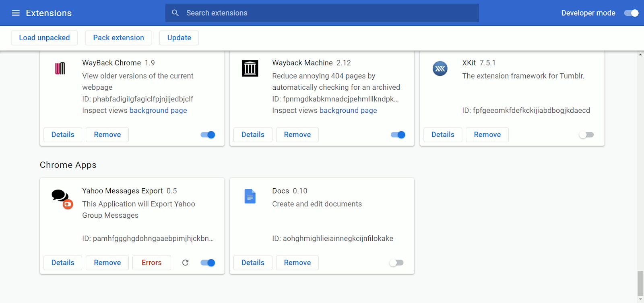
Task: Click the search magnifier icon
Action: click(x=175, y=13)
